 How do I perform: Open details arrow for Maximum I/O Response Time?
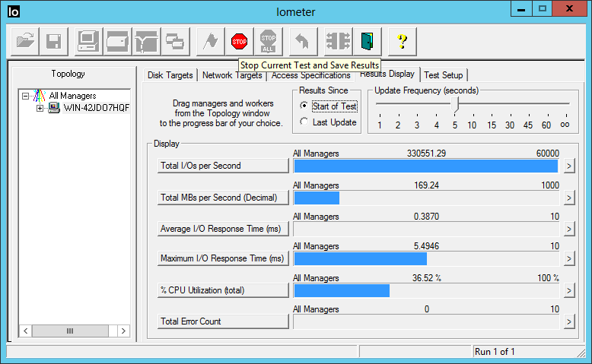point(569,258)
